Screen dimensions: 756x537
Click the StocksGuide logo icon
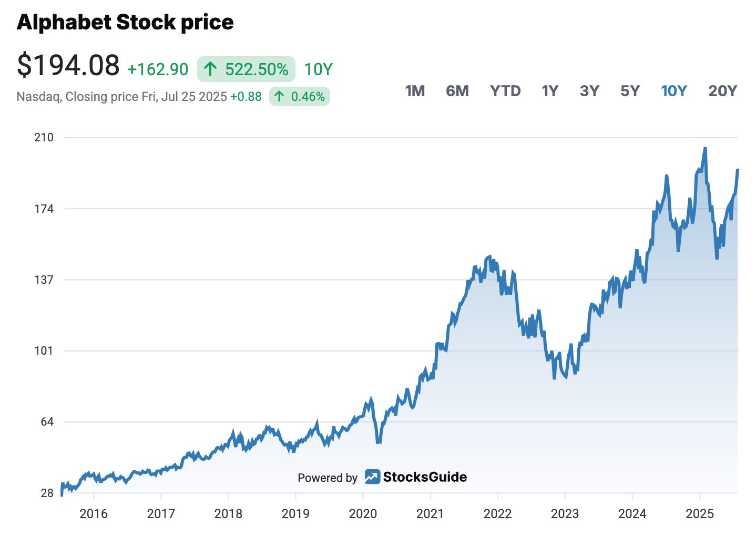[372, 477]
